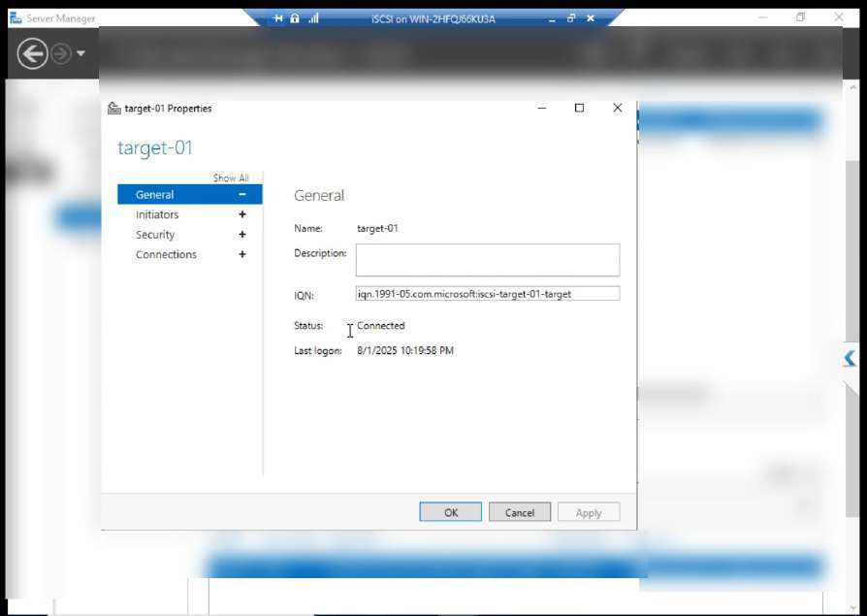Expand Initiators with the plus sign
The height and width of the screenshot is (616, 867).
242,214
